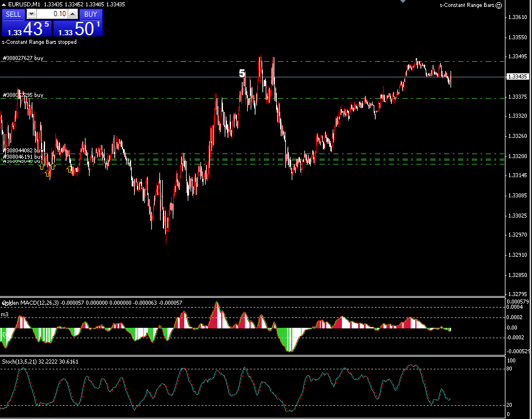Click price scale value 1.32795
Image resolution: width=532 pixels, height=419 pixels.
coord(518,294)
